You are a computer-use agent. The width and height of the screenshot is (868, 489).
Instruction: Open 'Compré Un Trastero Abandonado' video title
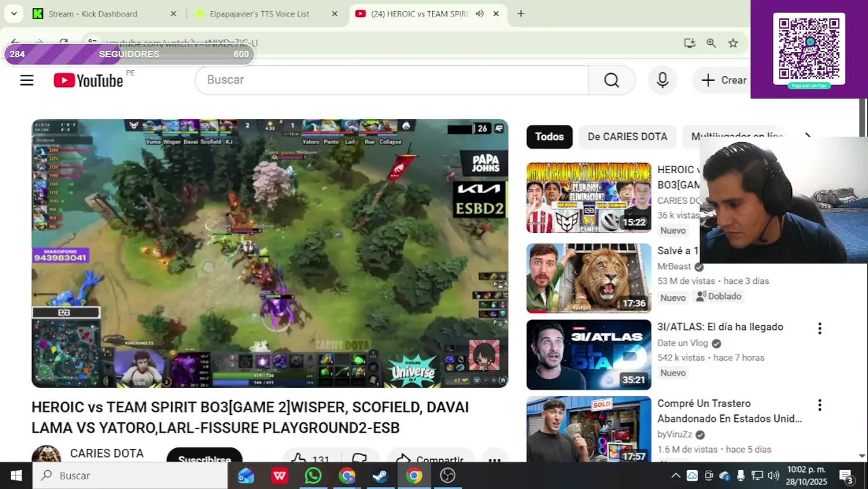[729, 411]
